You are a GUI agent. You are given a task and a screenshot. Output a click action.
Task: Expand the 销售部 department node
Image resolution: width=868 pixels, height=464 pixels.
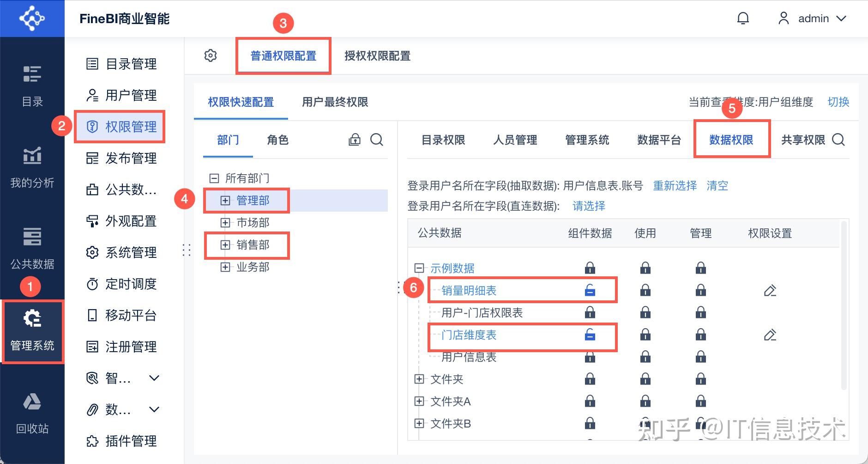pyautogui.click(x=225, y=245)
